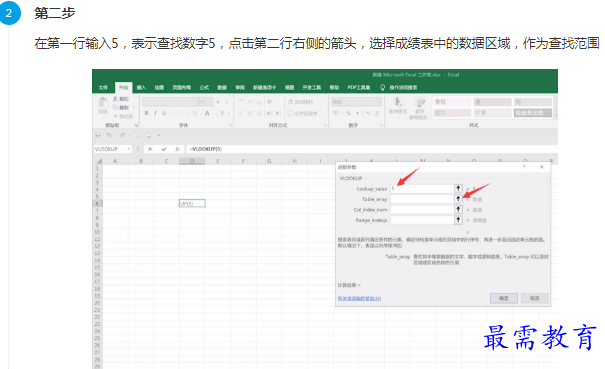The height and width of the screenshot is (369, 605).
Task: Click the lightbulb Tell Me search icon
Action: [382, 88]
